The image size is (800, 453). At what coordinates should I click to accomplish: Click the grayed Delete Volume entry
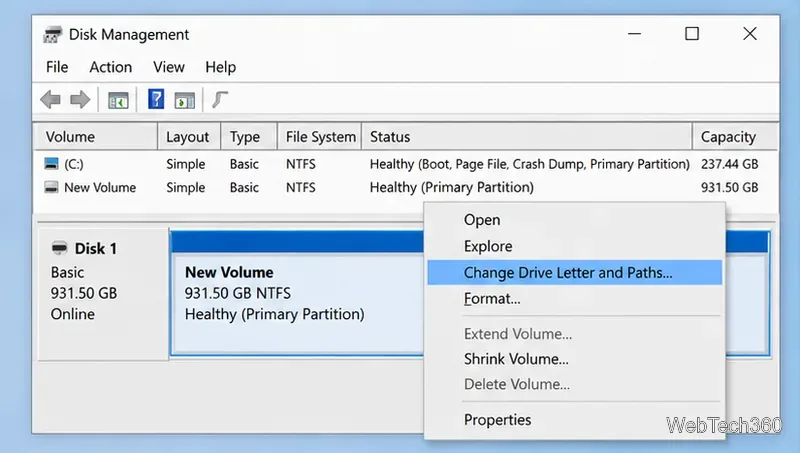coord(574,384)
